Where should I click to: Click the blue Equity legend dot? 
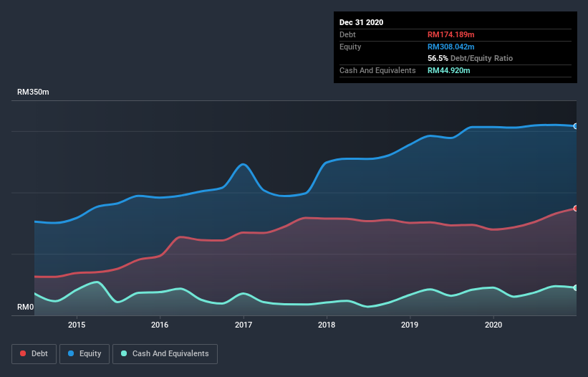tap(71, 353)
